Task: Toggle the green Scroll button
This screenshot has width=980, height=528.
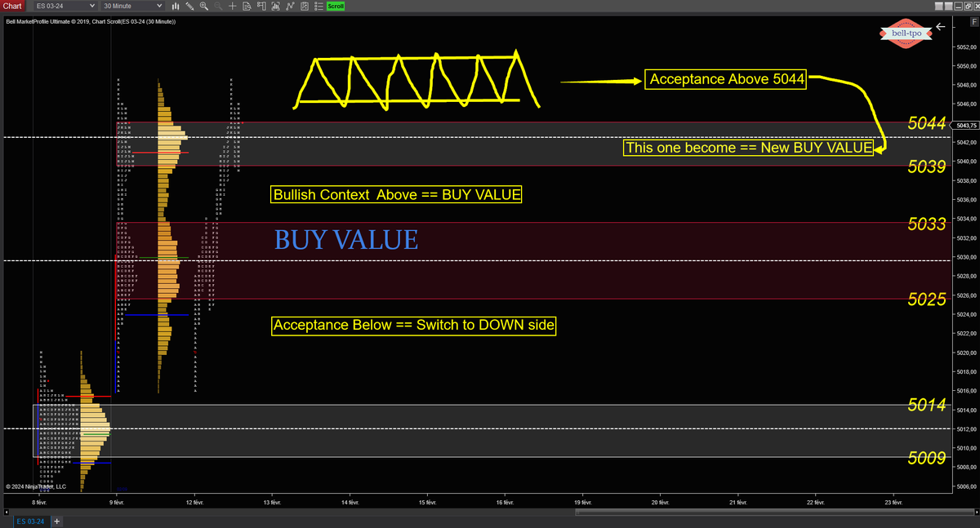Action: [x=335, y=6]
